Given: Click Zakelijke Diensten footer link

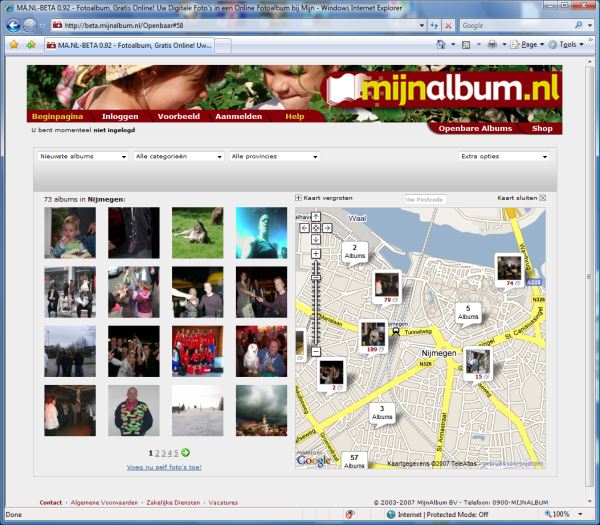Looking at the screenshot, I should (173, 502).
